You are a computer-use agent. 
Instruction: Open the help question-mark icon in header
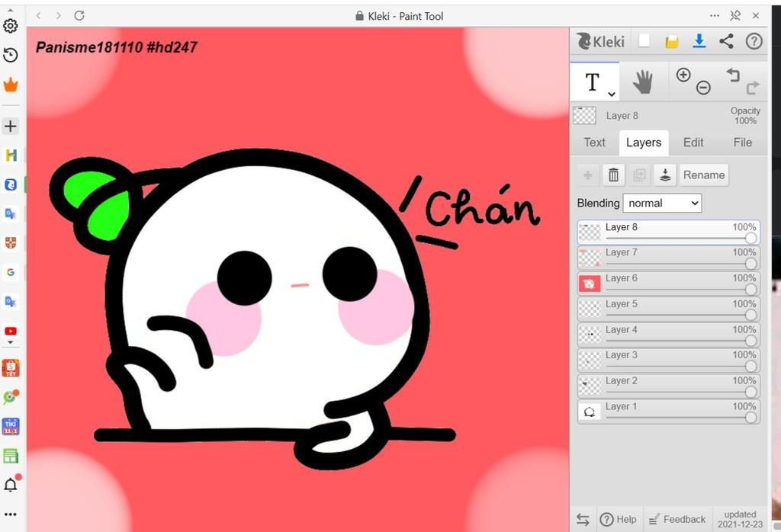click(754, 41)
